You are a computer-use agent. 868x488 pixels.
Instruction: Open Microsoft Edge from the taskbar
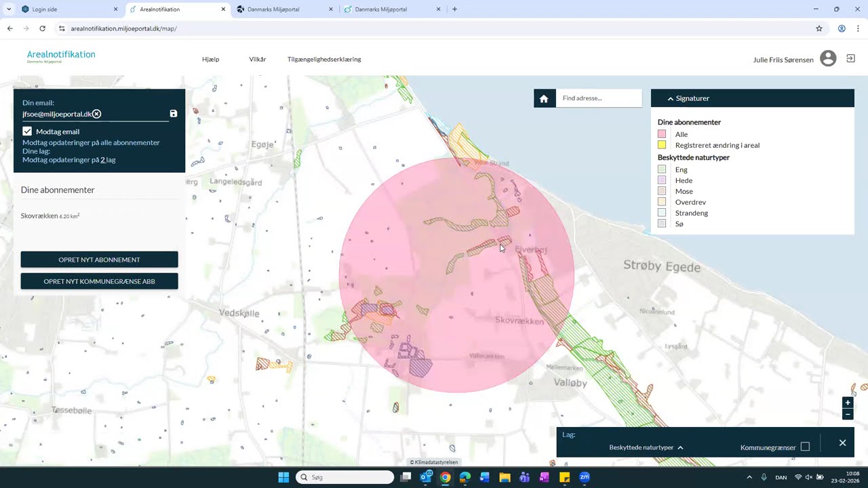(x=465, y=477)
